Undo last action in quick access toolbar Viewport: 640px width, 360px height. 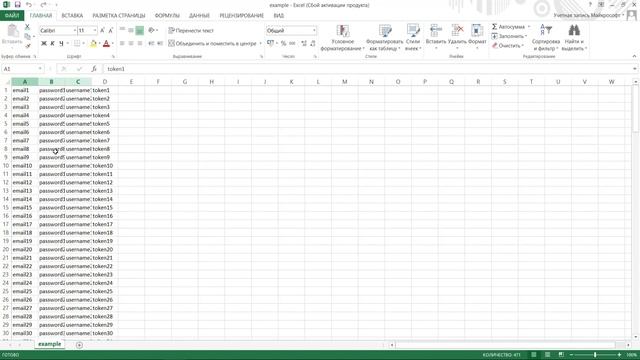click(29, 5)
